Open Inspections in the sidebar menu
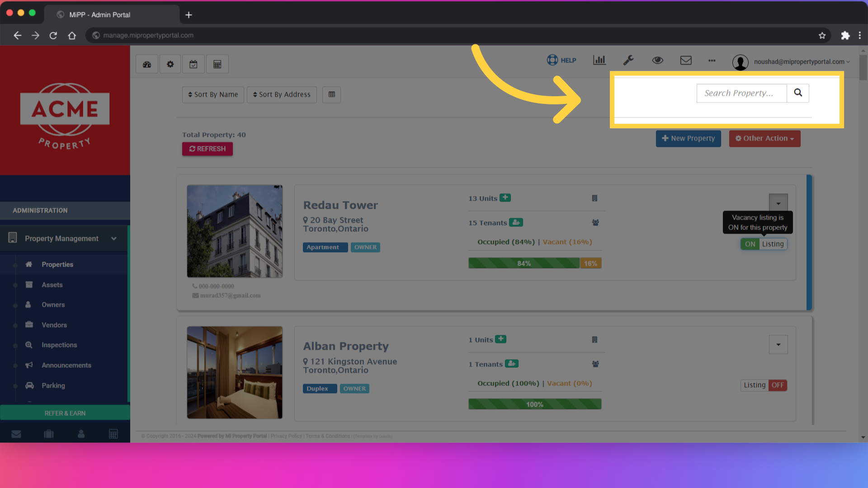 pos(59,345)
